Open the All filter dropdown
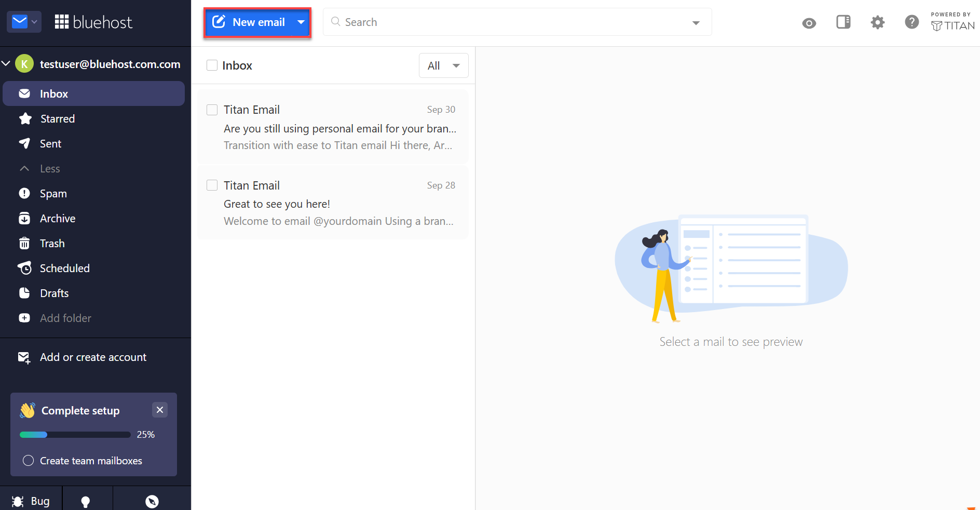980x510 pixels. click(444, 65)
